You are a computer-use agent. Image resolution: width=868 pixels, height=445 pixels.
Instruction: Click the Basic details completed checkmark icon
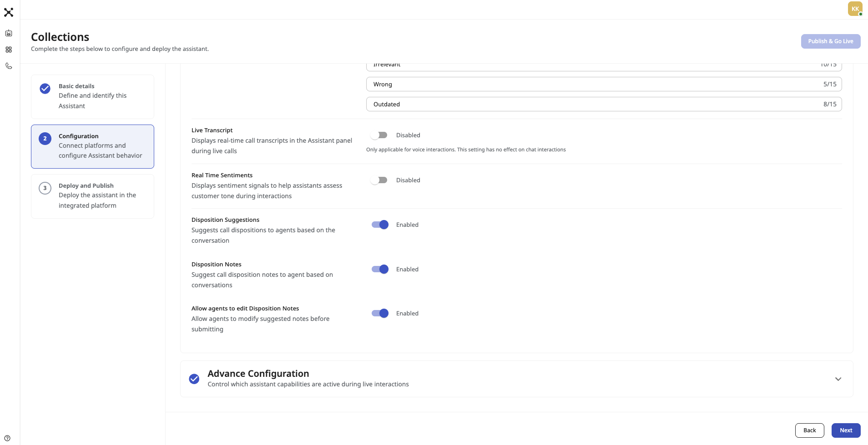pyautogui.click(x=45, y=89)
